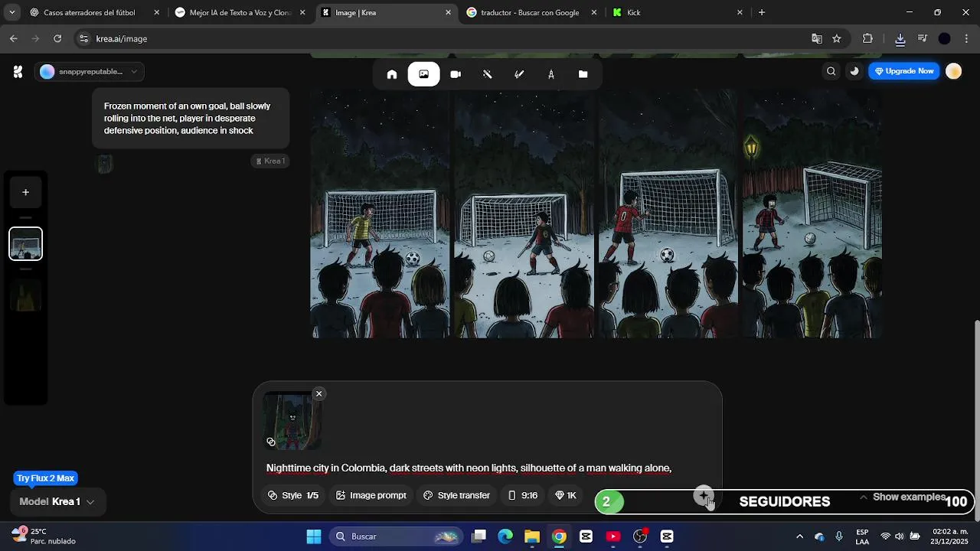Click the sparkle generate button
Screen dimensions: 980x551
704,496
